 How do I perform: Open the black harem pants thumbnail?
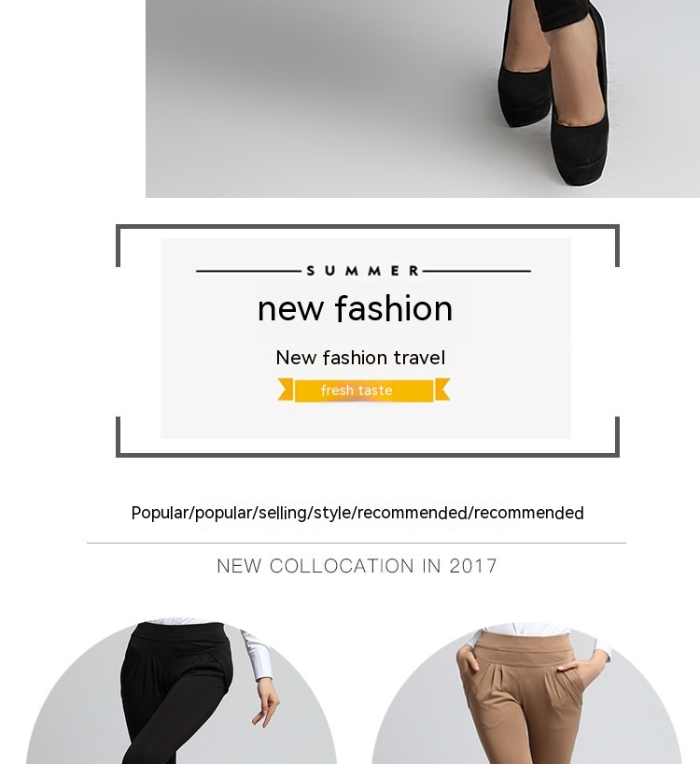click(182, 691)
